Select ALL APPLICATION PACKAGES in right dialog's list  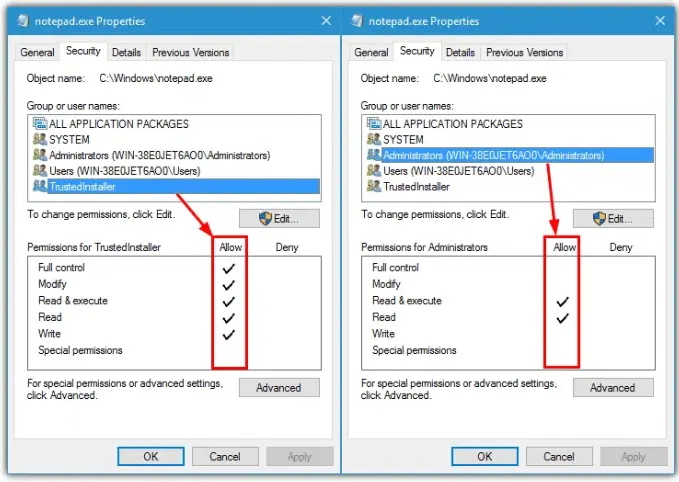[x=452, y=124]
